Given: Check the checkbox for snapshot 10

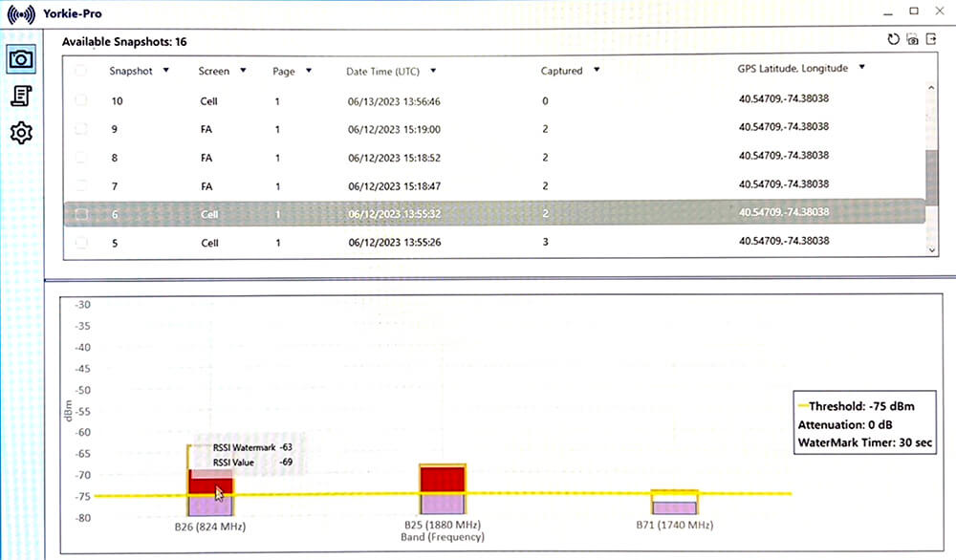Looking at the screenshot, I should [80, 100].
